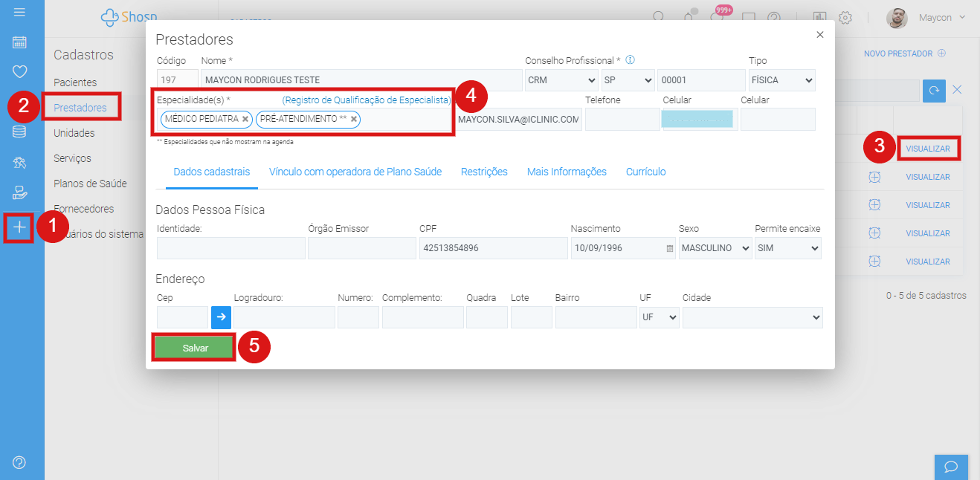
Task: Click the Maycon user avatar
Action: [x=897, y=18]
